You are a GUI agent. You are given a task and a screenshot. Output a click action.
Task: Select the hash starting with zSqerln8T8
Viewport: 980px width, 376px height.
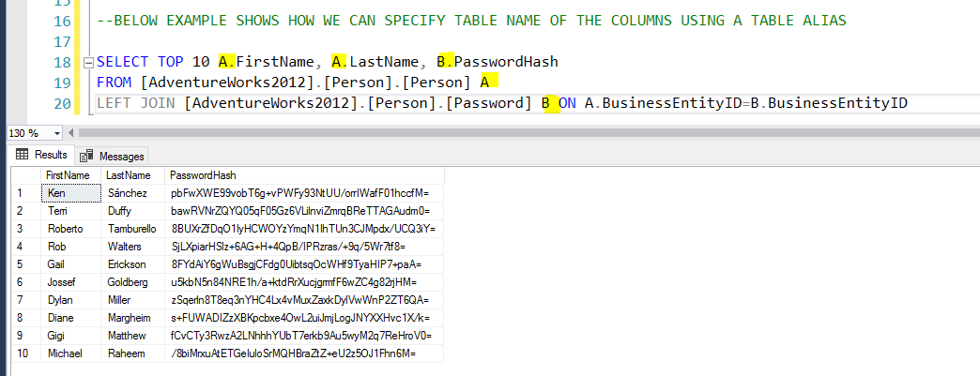click(304, 300)
